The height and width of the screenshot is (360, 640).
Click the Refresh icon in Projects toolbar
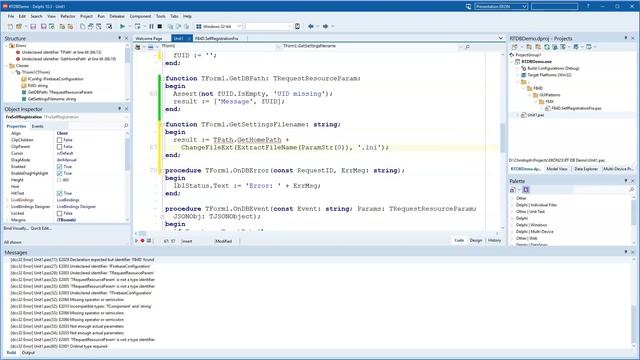coord(547,47)
